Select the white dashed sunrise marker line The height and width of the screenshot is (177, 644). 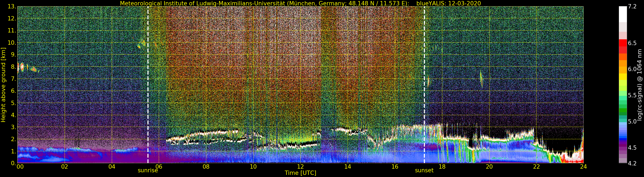click(148, 85)
